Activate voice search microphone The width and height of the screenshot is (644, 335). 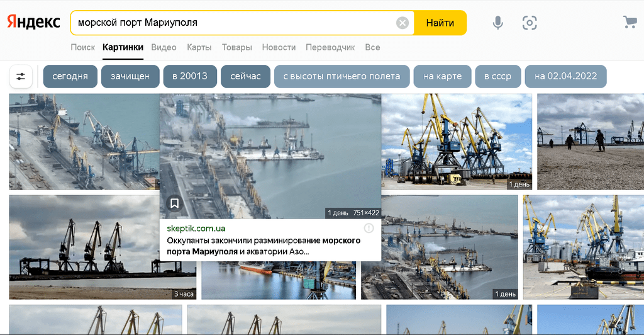click(x=497, y=23)
